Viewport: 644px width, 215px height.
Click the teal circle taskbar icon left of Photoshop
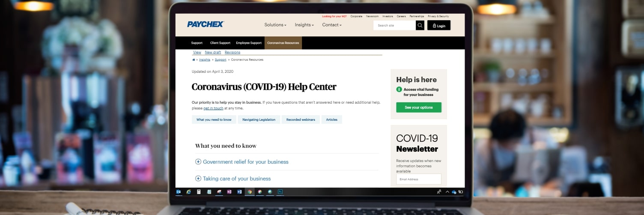click(270, 192)
